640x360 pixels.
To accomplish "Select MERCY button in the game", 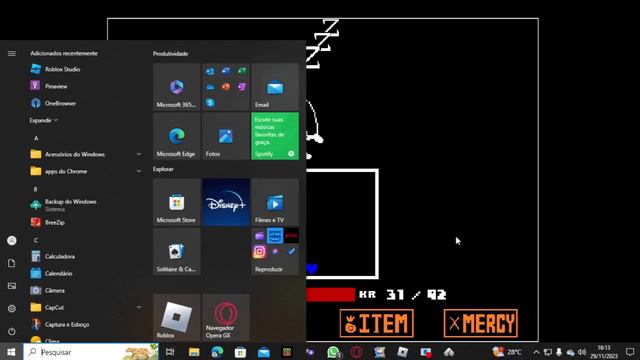I will click(481, 323).
